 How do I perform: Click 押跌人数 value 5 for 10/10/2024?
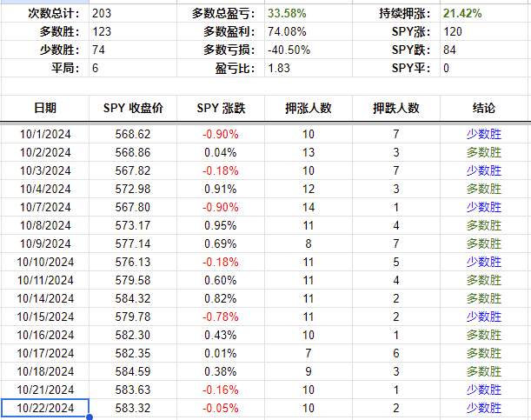[x=396, y=262]
